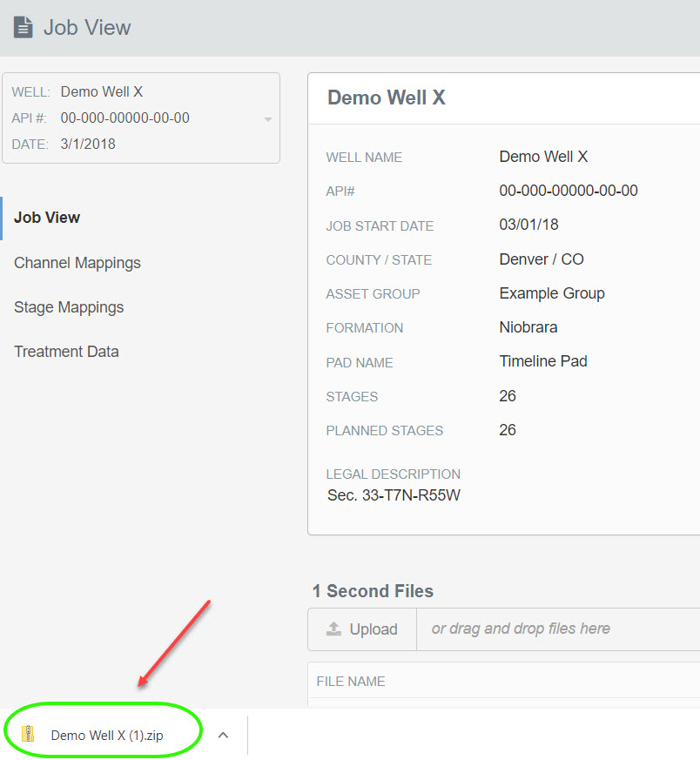Expand the download options chevron
700x760 pixels.
(223, 736)
